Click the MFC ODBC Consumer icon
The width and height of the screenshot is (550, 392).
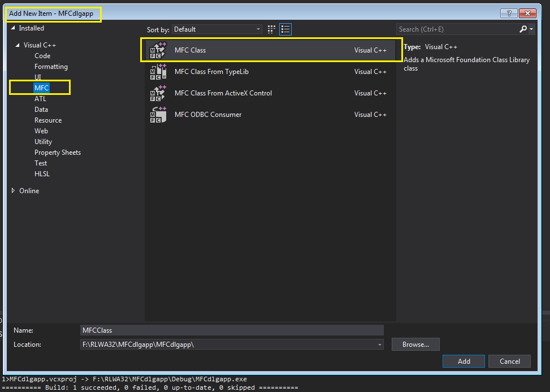pos(158,115)
